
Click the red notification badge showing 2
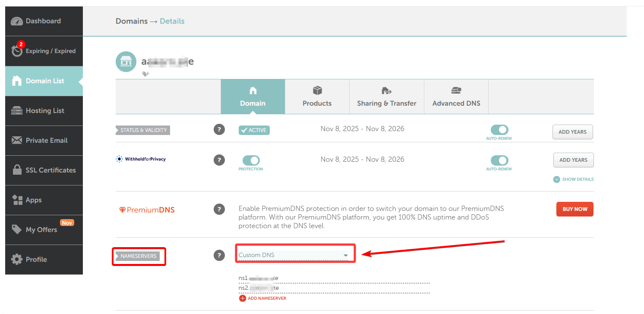coord(21,44)
